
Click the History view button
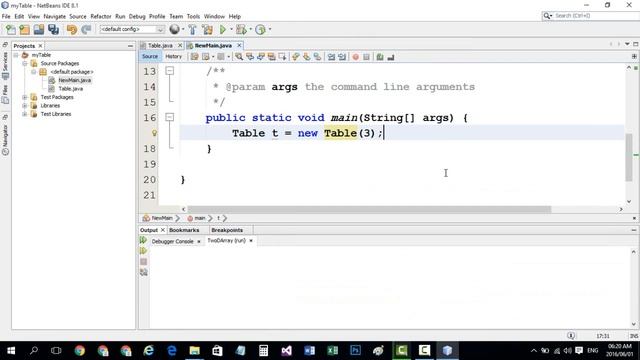[x=173, y=57]
